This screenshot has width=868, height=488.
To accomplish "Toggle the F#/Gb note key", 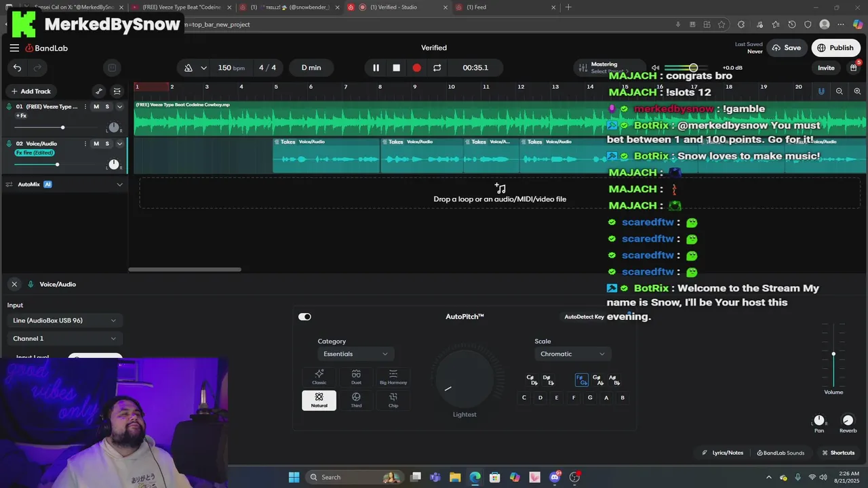I will click(582, 380).
